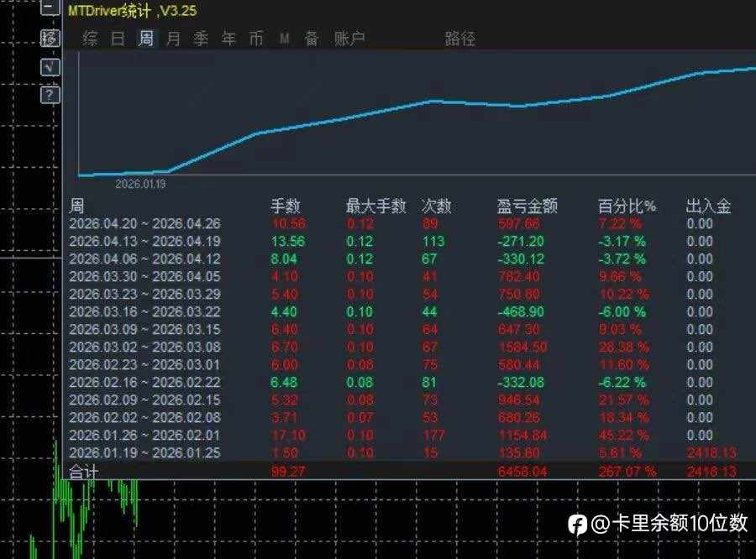
Task: Click the -330.12 profit/loss value
Action: pos(521,259)
